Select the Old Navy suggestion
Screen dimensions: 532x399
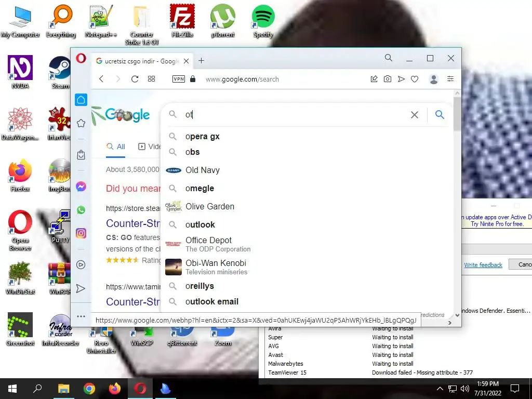pyautogui.click(x=305, y=170)
